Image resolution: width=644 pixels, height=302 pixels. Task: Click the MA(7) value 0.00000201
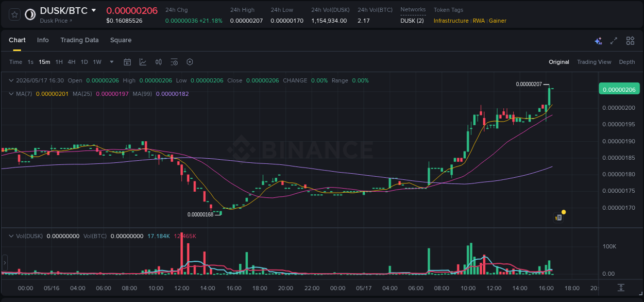[52, 94]
